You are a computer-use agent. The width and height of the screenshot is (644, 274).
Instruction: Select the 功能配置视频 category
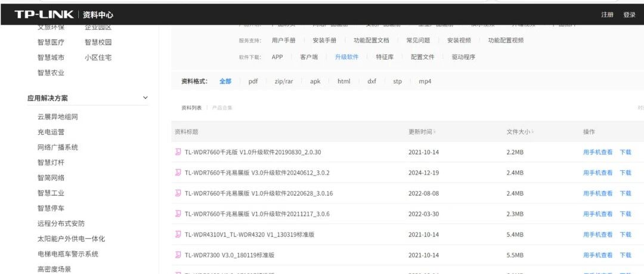click(506, 41)
